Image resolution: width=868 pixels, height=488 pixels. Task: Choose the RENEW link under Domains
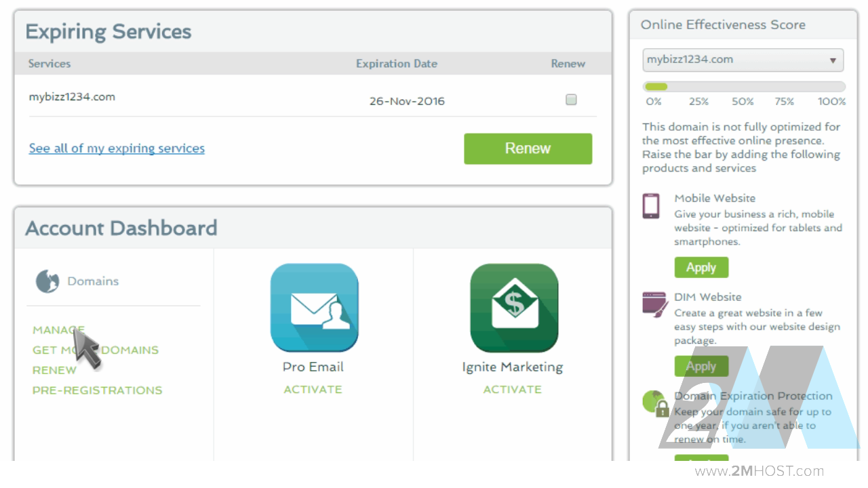point(54,370)
